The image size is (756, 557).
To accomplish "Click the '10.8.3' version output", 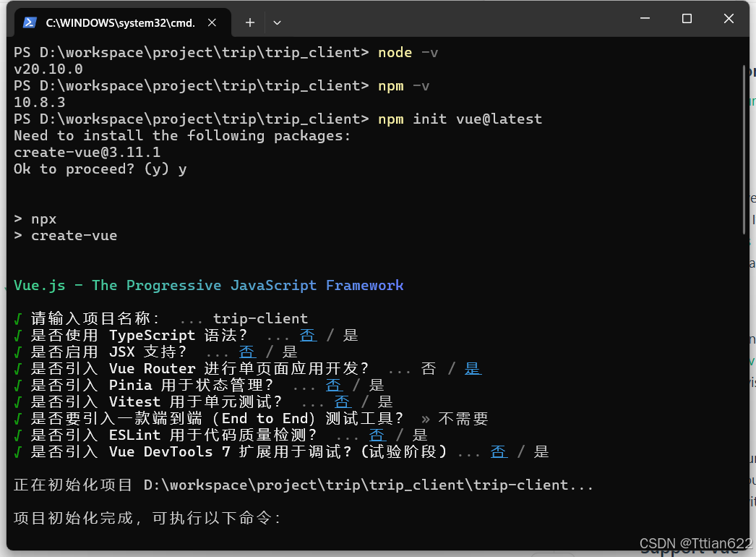I will [x=40, y=102].
